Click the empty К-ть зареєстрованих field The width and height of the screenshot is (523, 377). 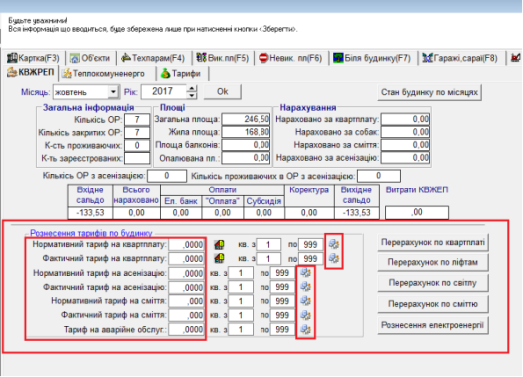[137, 158]
